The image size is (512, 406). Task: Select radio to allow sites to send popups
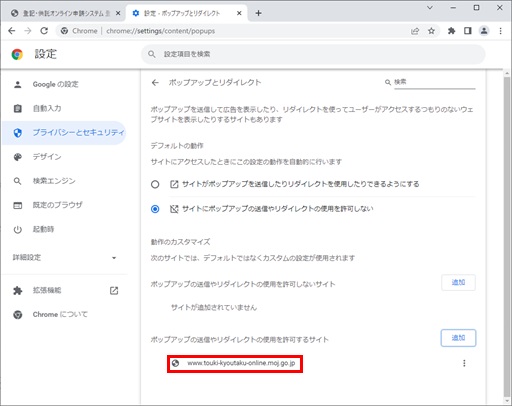pyautogui.click(x=155, y=184)
